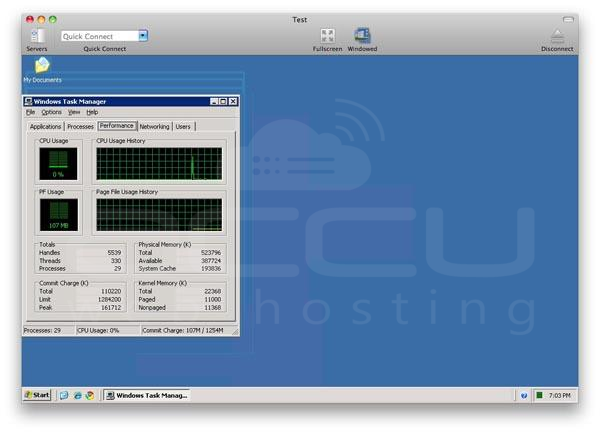Click the Quick Connect input field
The image size is (600, 433).
point(99,36)
